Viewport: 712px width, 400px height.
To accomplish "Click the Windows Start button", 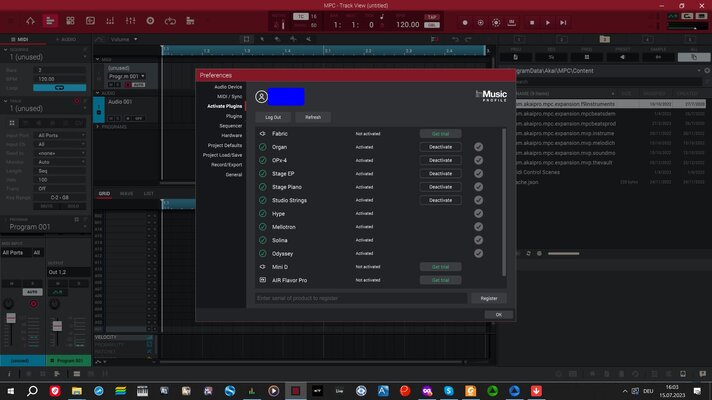I will 10,391.
